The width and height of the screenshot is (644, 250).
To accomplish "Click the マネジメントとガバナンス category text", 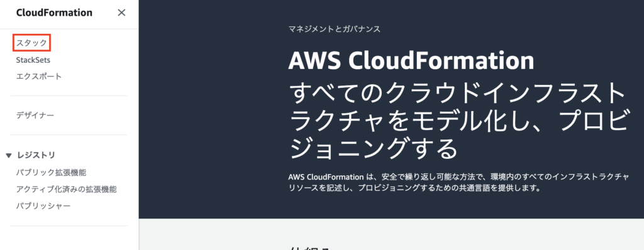I will click(335, 29).
